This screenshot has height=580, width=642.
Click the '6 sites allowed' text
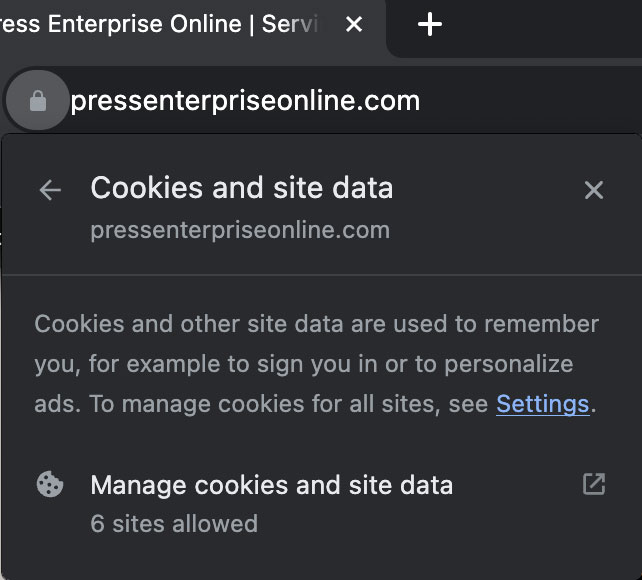pyautogui.click(x=174, y=524)
